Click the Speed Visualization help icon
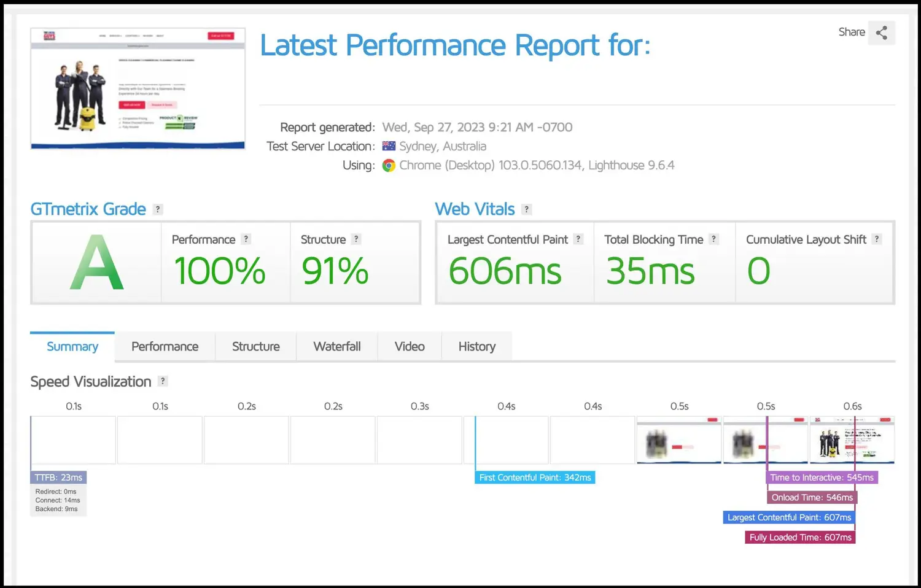The image size is (921, 588). tap(163, 381)
